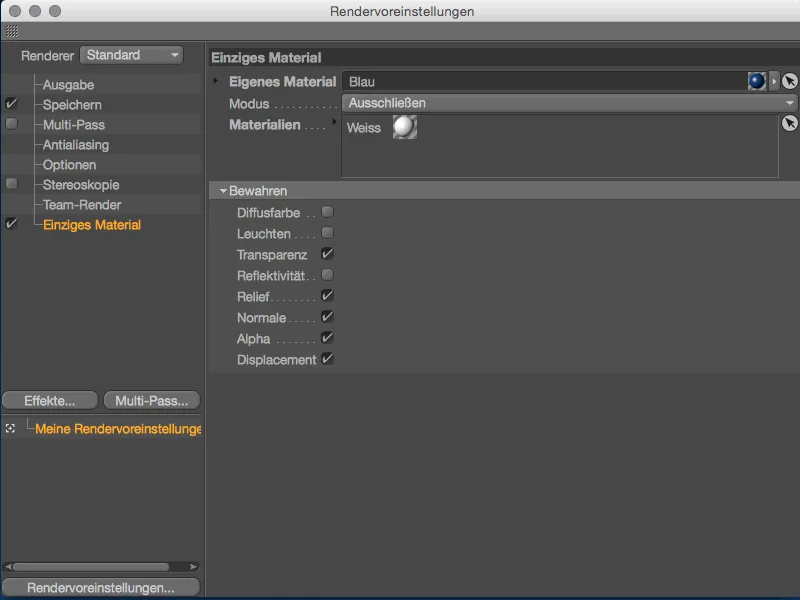
Task: Uncheck the Alpha checkbox
Action: 328,338
